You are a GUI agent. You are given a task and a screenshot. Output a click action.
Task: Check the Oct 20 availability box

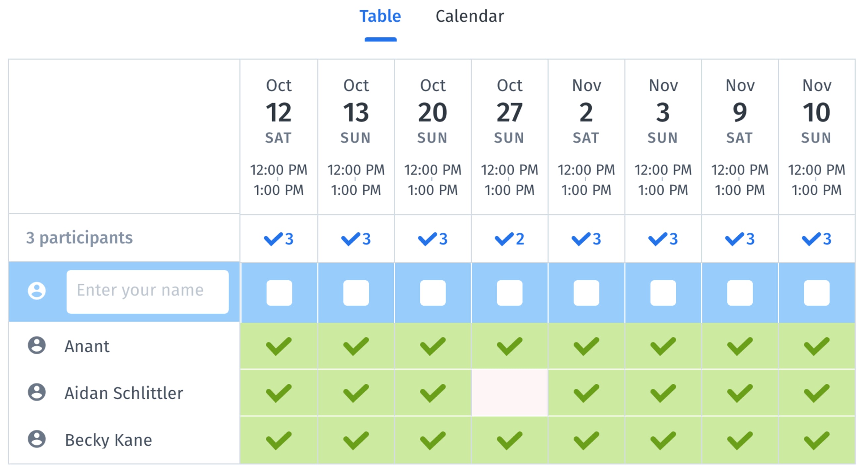tap(433, 293)
